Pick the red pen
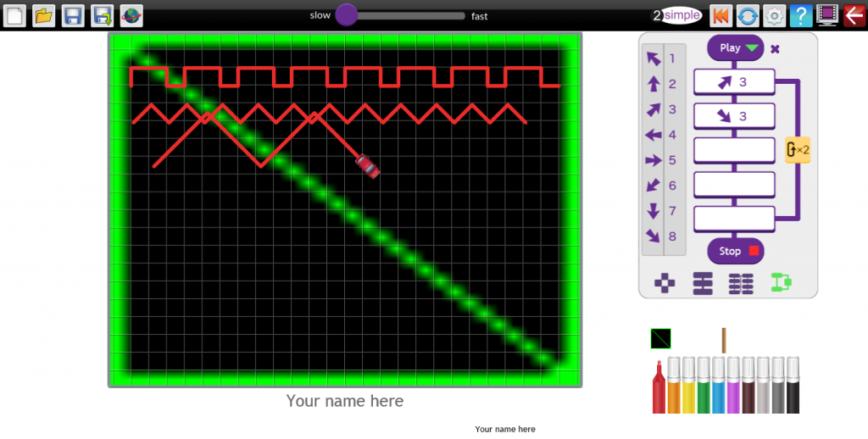The image size is (868, 439). [x=659, y=387]
